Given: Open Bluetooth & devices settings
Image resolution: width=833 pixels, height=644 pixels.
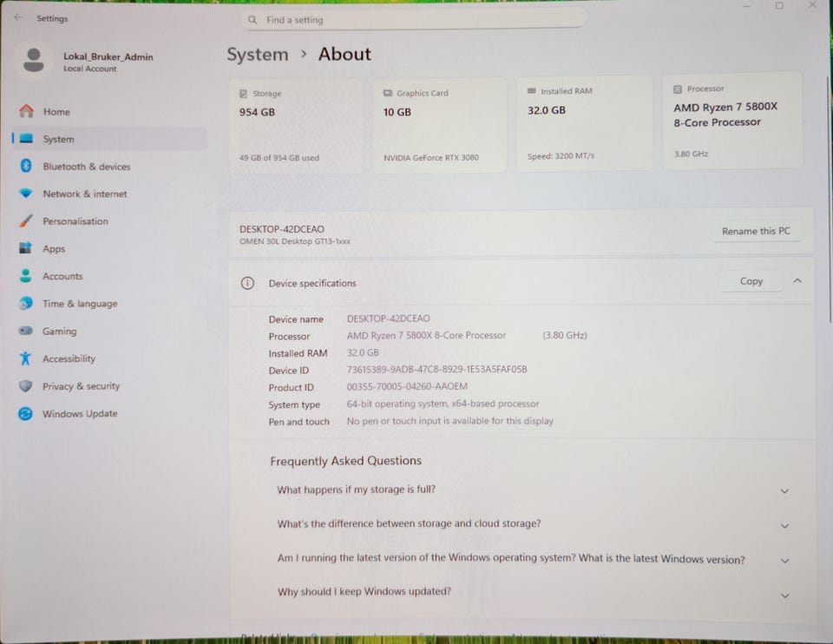Looking at the screenshot, I should coord(109,167).
